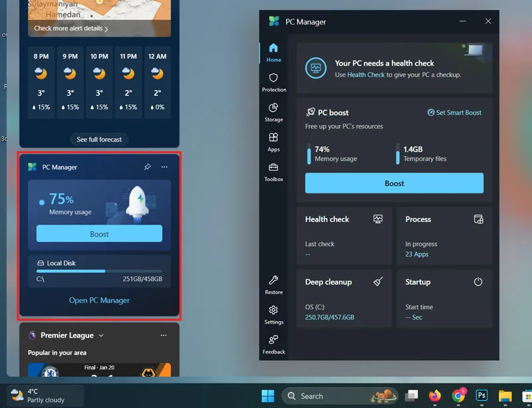This screenshot has height=408, width=532.
Task: Select the 10 PM forecast tile
Action: pos(99,82)
